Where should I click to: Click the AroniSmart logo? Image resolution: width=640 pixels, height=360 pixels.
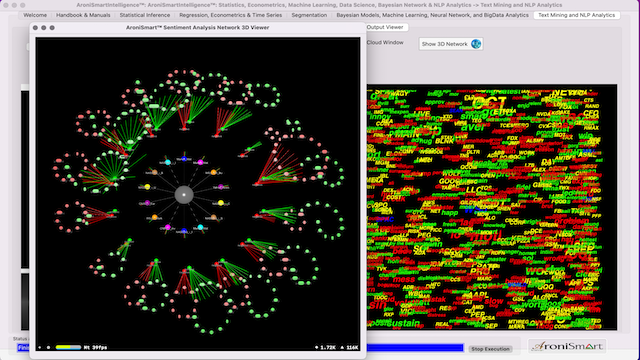tap(567, 346)
